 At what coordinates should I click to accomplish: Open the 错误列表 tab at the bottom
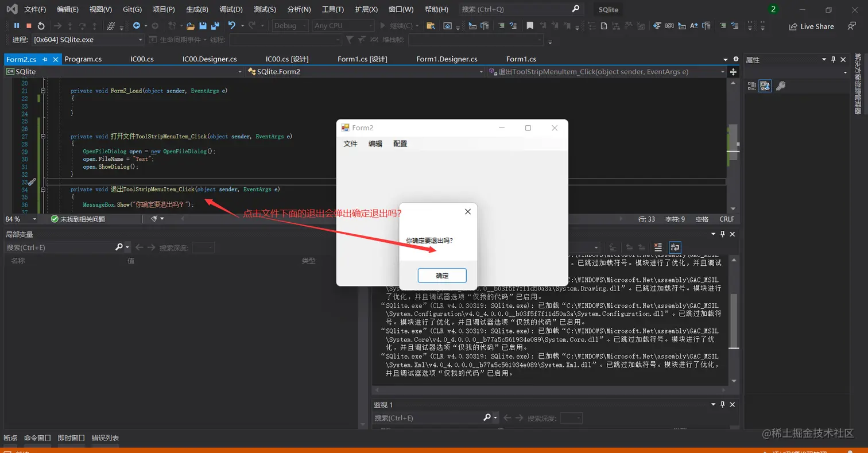[105, 438]
